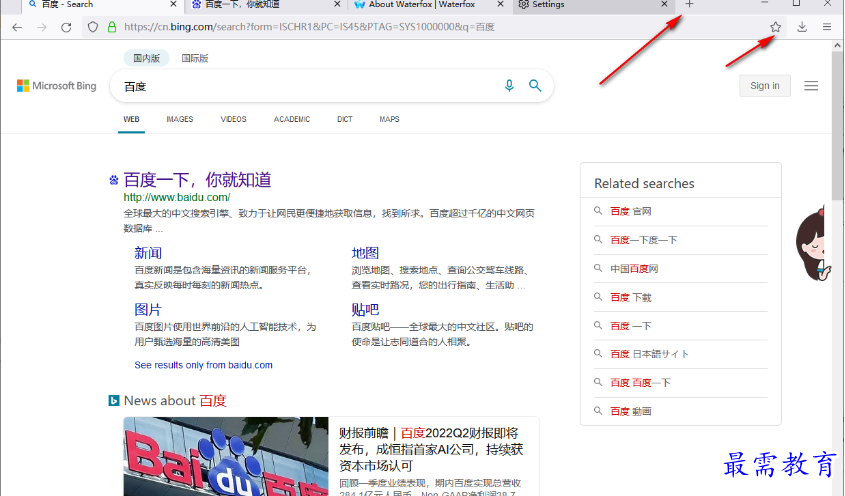Switch to the IMAGES search tab
845x496 pixels.
click(x=180, y=119)
